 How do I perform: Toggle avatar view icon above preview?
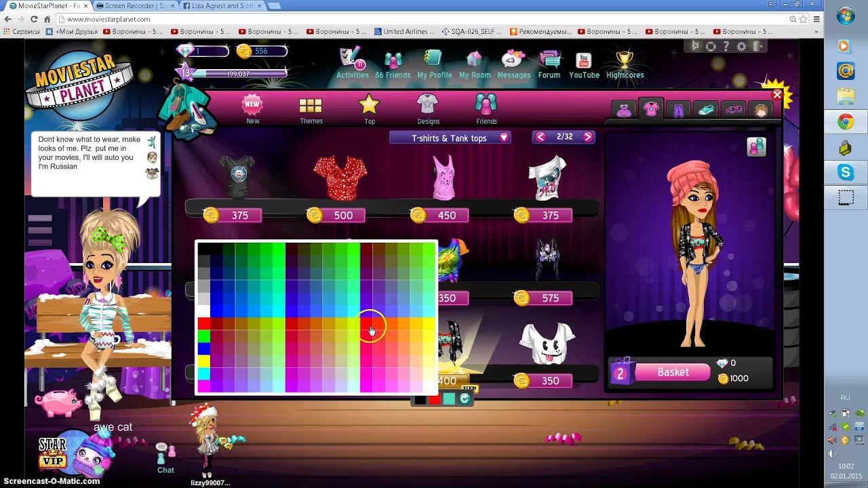point(756,146)
